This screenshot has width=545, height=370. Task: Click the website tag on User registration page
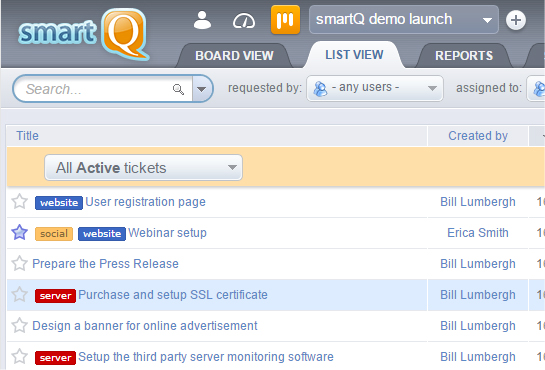pyautogui.click(x=59, y=203)
